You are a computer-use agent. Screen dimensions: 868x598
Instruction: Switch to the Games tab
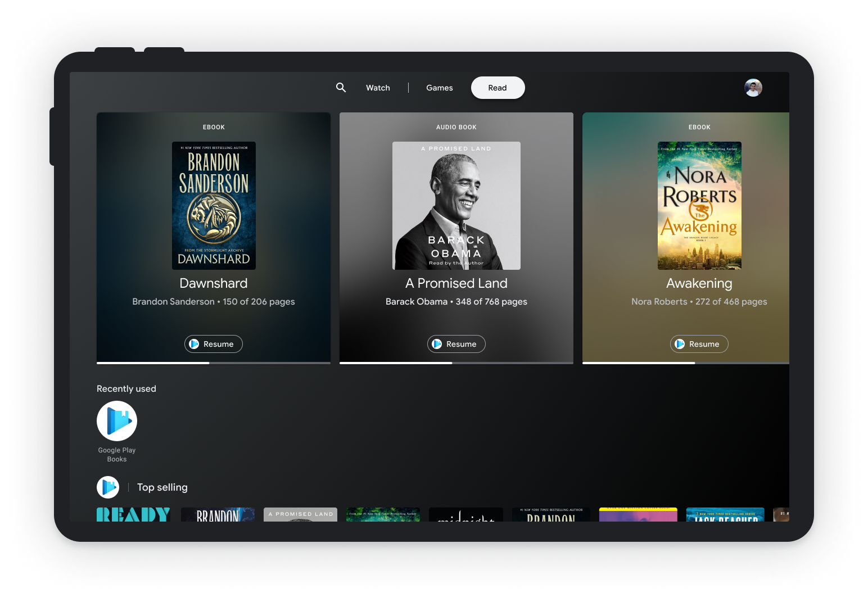pyautogui.click(x=439, y=88)
